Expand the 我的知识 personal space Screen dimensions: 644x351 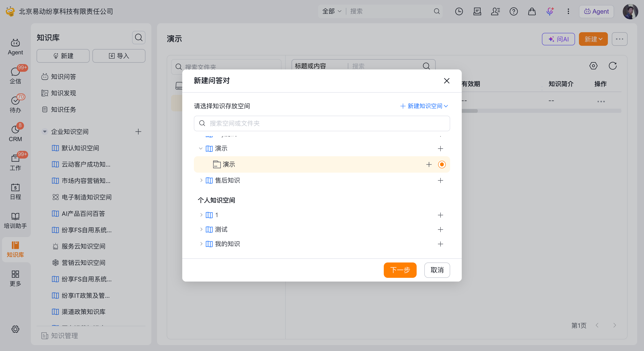(201, 244)
